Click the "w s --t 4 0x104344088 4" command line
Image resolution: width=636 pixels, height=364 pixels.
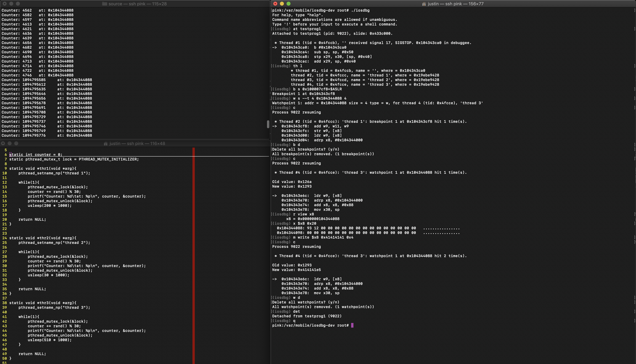click(319, 98)
